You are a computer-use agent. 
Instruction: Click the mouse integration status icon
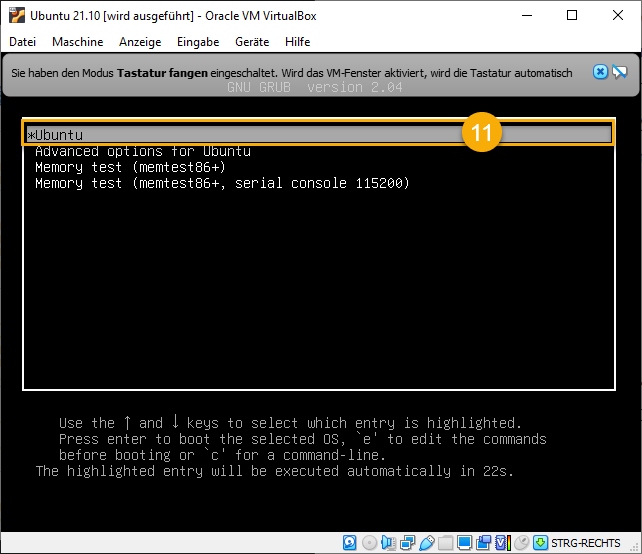(522, 543)
